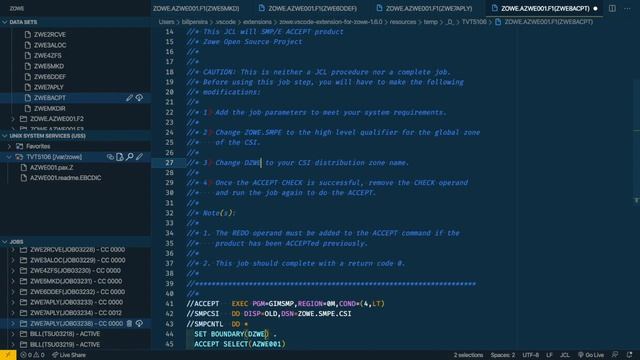Screen dimensions: 640x360
Task: Click the pencil edit icon on TVT5106 profile
Action: click(x=139, y=157)
